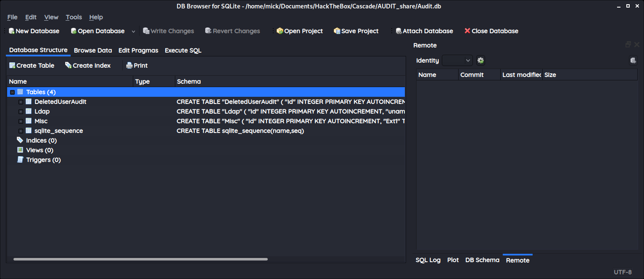Create a new table
Screen dimensions: 644x279
click(x=31, y=65)
